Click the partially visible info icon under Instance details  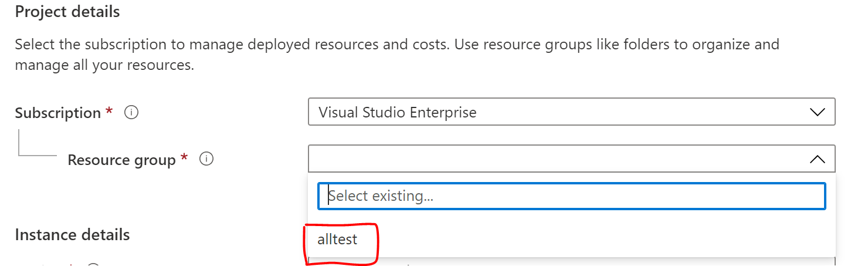pyautogui.click(x=93, y=264)
